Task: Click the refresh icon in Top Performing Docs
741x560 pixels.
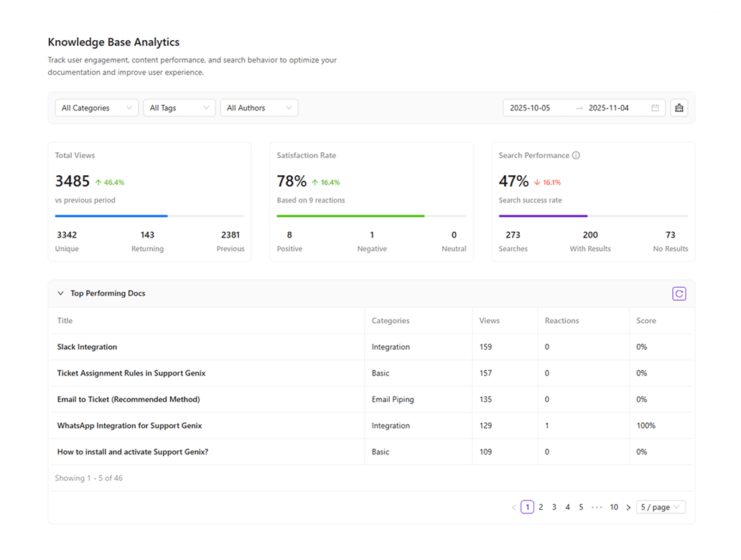Action: 679,294
